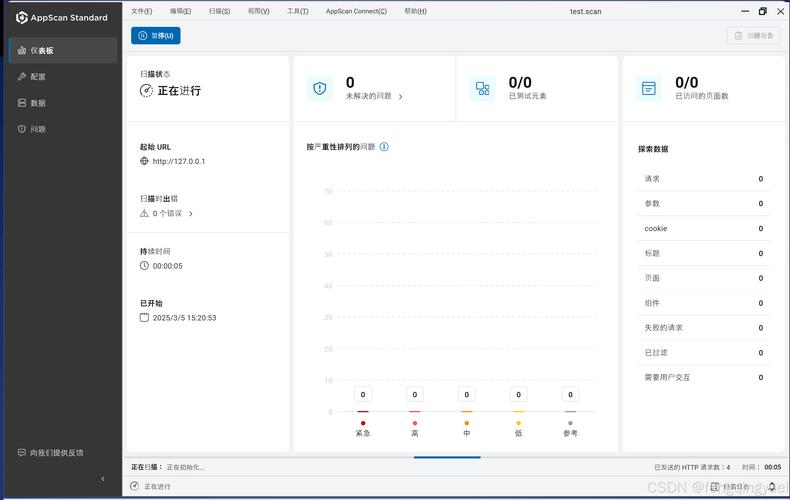Click the 中 medium severity legend dot
Image resolution: width=790 pixels, height=500 pixels.
[467, 423]
